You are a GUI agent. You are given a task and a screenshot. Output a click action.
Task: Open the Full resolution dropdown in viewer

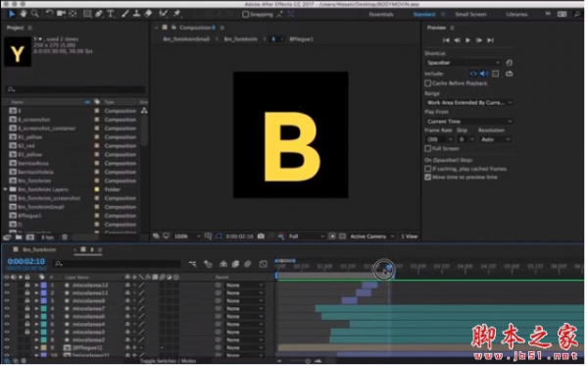click(306, 236)
